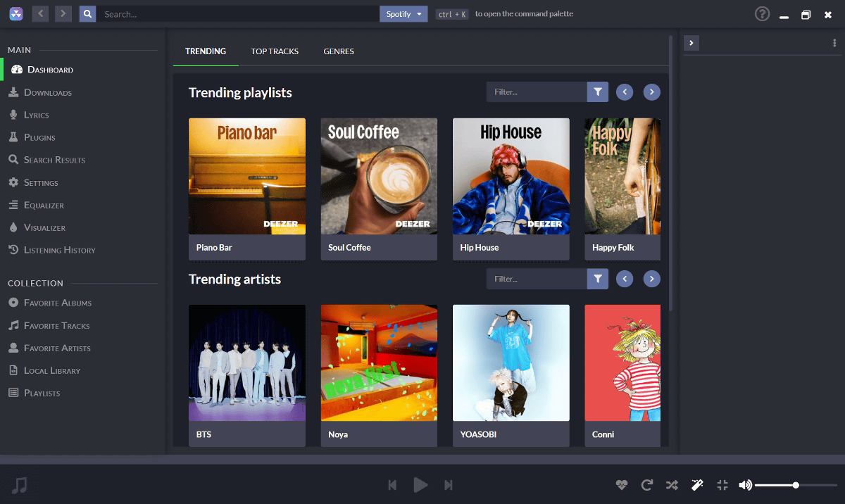Image resolution: width=845 pixels, height=504 pixels.
Task: Open the Spotify search provider dropdown
Action: (403, 14)
